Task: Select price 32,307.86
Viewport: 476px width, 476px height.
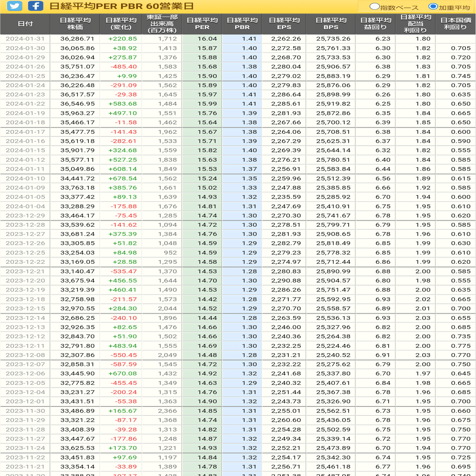Action: click(x=77, y=355)
